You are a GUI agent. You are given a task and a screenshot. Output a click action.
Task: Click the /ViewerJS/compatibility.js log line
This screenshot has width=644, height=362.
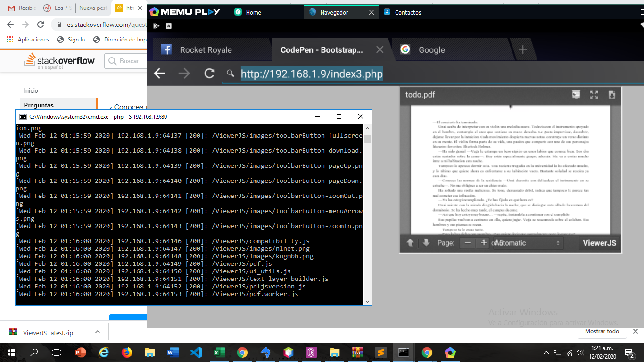[163, 241]
